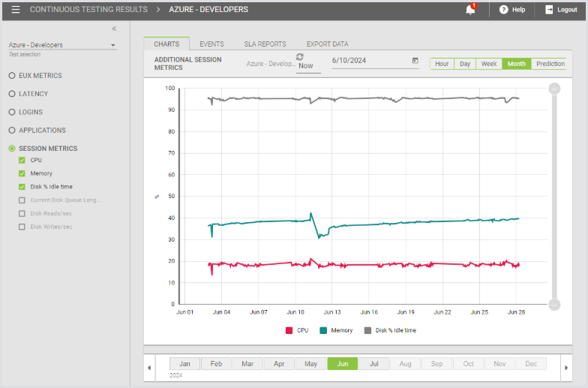Image resolution: width=588 pixels, height=388 pixels.
Task: Open the hamburger navigation menu
Action: [15, 10]
